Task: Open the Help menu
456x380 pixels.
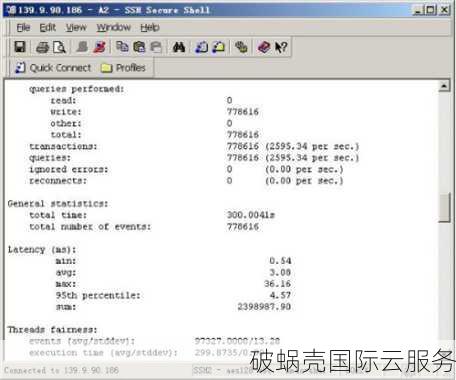Action: (x=150, y=27)
